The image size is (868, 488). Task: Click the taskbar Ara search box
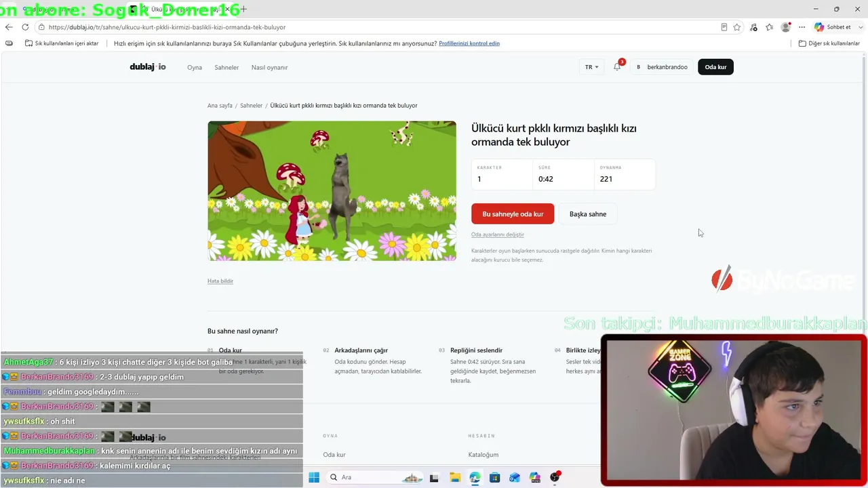click(x=375, y=477)
